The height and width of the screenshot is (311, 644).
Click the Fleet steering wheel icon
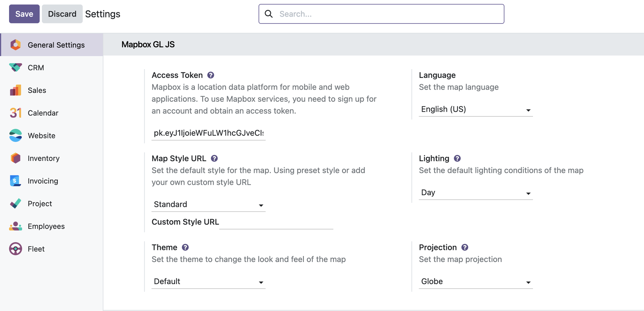point(15,249)
